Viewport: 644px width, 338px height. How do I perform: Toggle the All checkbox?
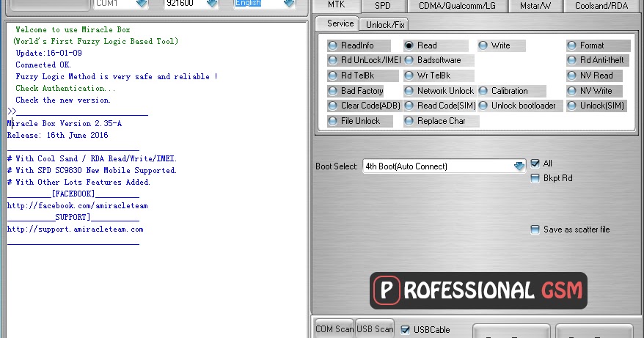tap(535, 164)
